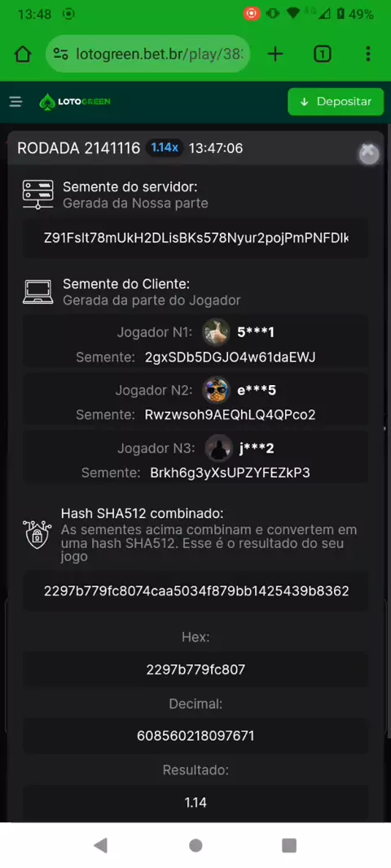Close the round details popup
Image resolution: width=391 pixels, height=868 pixels.
[369, 153]
